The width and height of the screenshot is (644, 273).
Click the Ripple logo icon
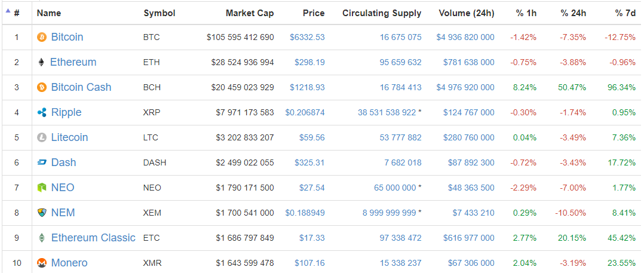tap(42, 112)
